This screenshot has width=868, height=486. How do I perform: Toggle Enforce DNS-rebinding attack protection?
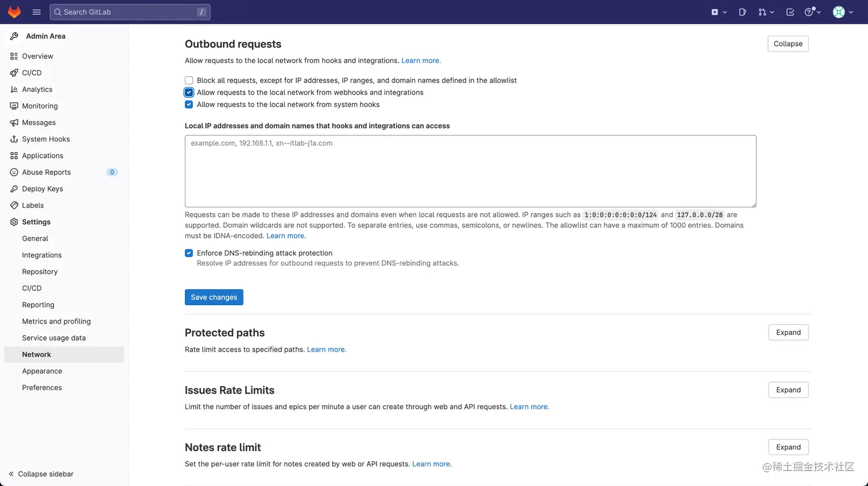[189, 253]
